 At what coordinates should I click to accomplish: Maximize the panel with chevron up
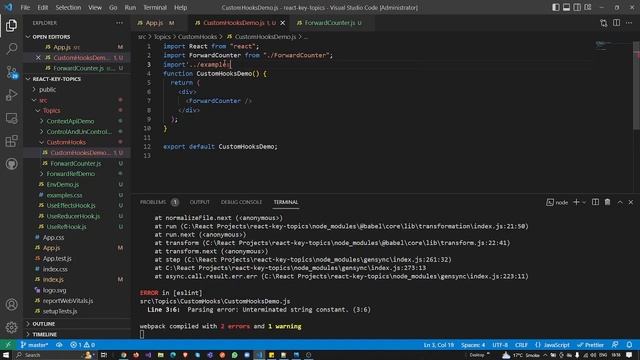pyautogui.click(x=620, y=202)
